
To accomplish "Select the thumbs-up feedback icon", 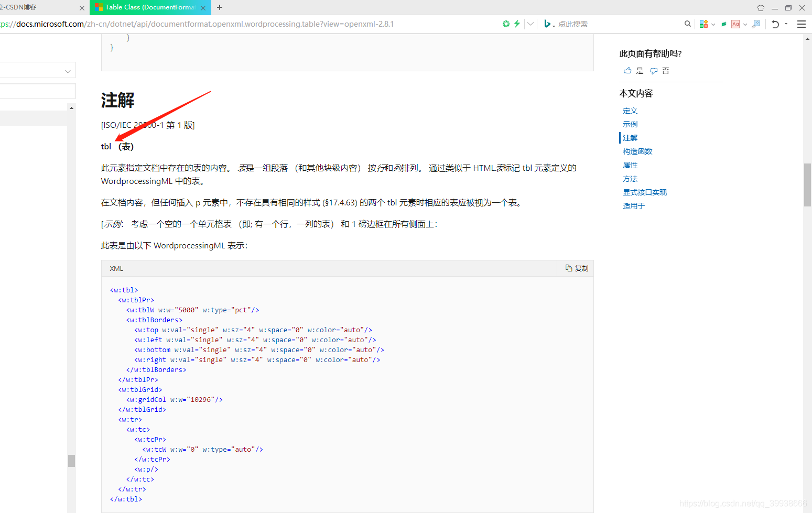I will (627, 70).
